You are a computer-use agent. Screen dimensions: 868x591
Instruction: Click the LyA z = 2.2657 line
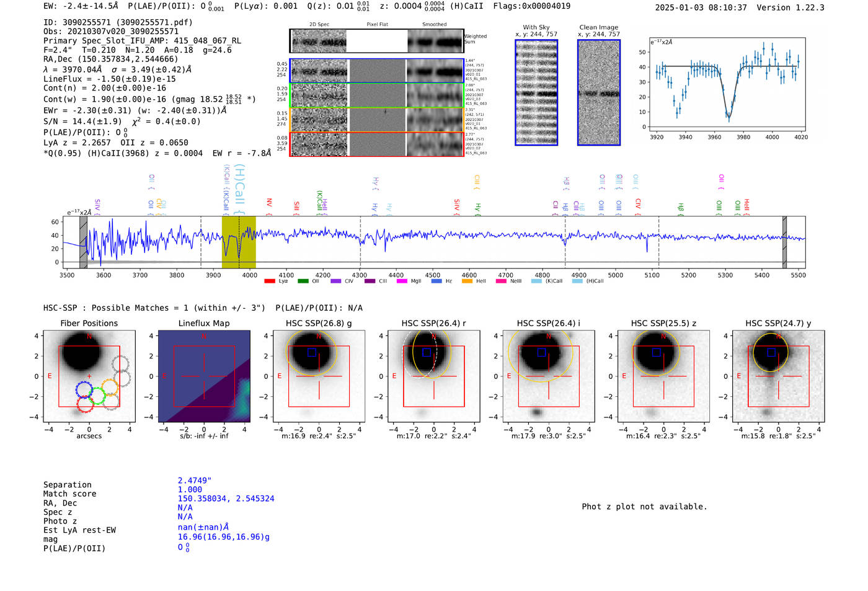pos(77,143)
